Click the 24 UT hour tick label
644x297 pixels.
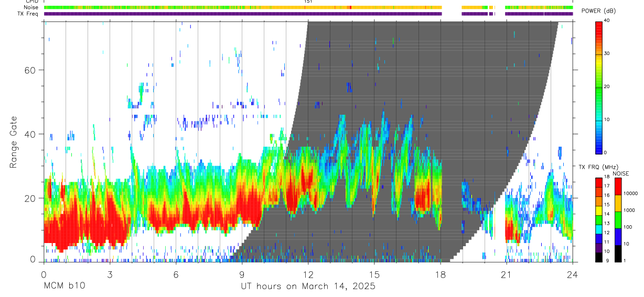click(573, 274)
